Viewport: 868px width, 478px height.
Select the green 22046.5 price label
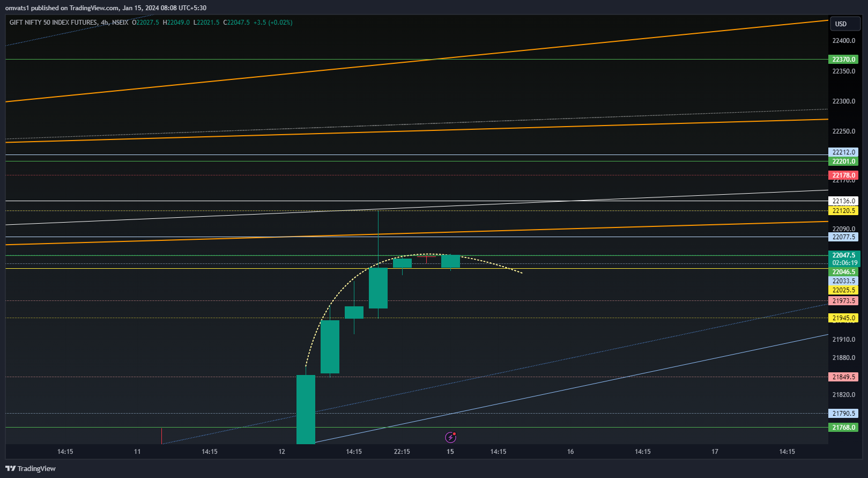[843, 272]
